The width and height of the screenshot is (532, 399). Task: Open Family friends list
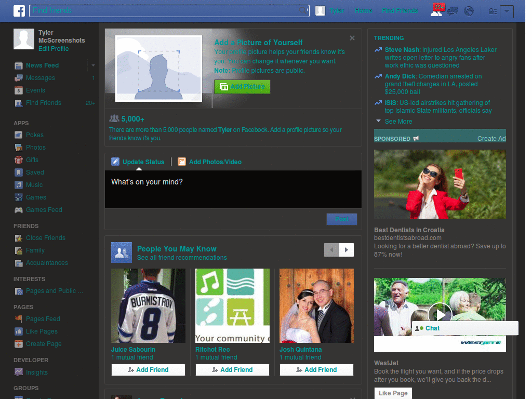[35, 250]
